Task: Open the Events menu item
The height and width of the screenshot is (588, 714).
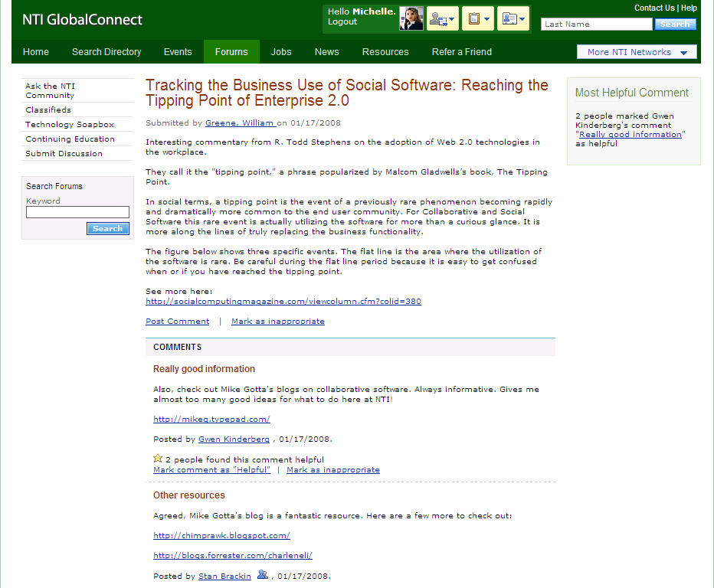Action: [x=178, y=52]
